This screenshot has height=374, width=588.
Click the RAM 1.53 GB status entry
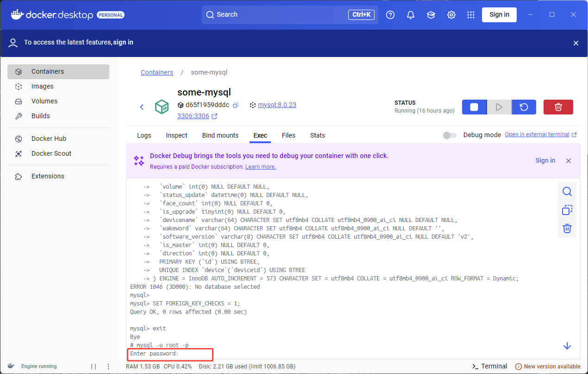tap(143, 367)
